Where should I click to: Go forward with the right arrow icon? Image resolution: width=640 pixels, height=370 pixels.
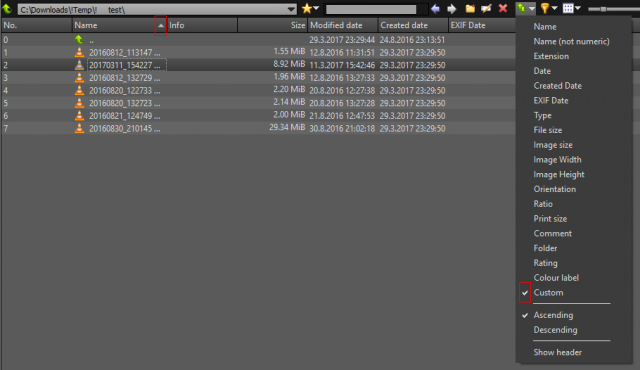point(451,9)
